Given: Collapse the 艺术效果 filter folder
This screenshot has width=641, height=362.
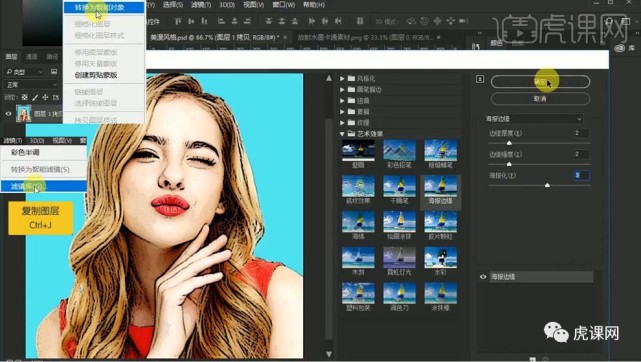Looking at the screenshot, I should pos(342,134).
